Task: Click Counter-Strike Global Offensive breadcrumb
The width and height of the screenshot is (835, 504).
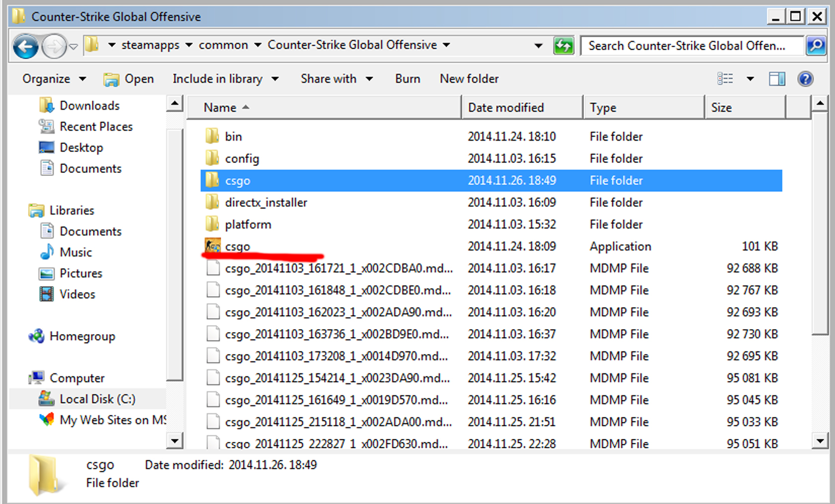Action: [x=352, y=45]
